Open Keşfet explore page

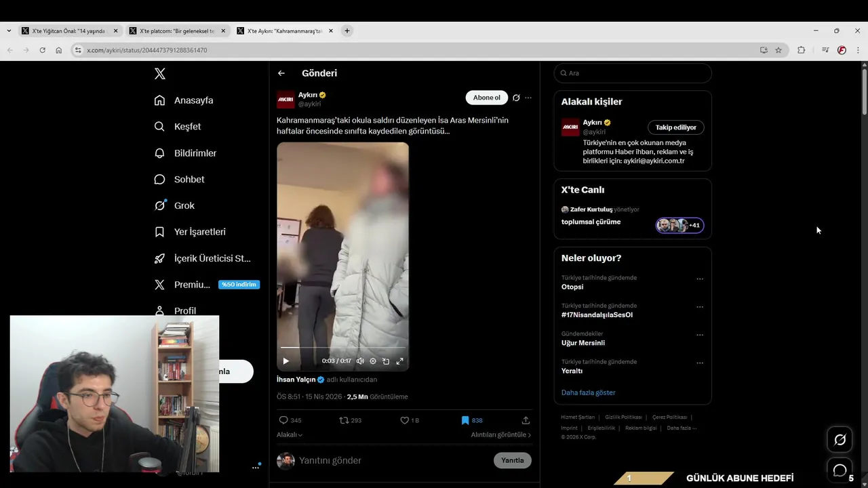coord(178,127)
